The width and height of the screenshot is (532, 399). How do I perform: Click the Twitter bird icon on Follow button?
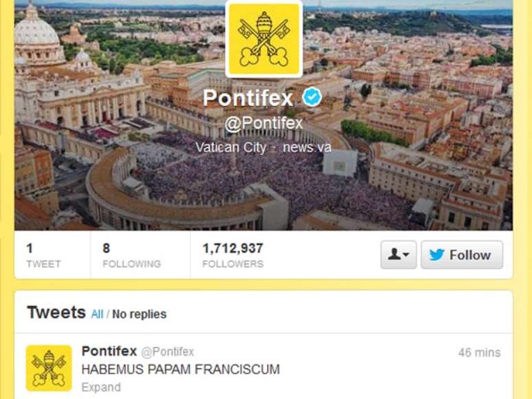pyautogui.click(x=437, y=255)
